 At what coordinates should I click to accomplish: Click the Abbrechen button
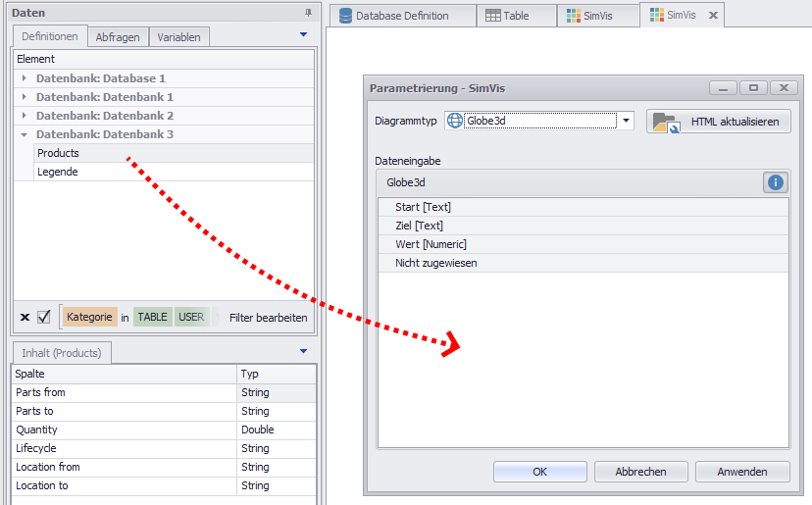pos(640,472)
